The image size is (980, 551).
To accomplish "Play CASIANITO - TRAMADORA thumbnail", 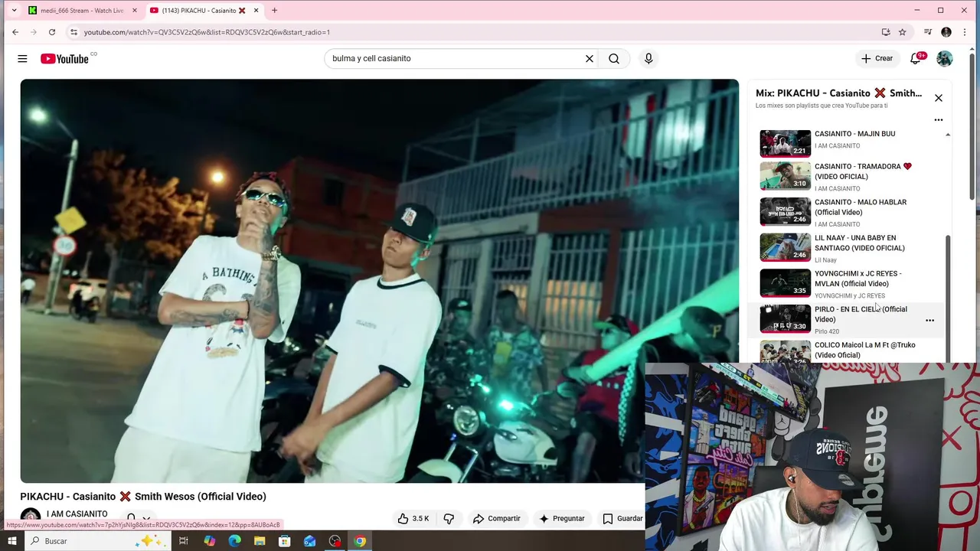I will 785,175.
